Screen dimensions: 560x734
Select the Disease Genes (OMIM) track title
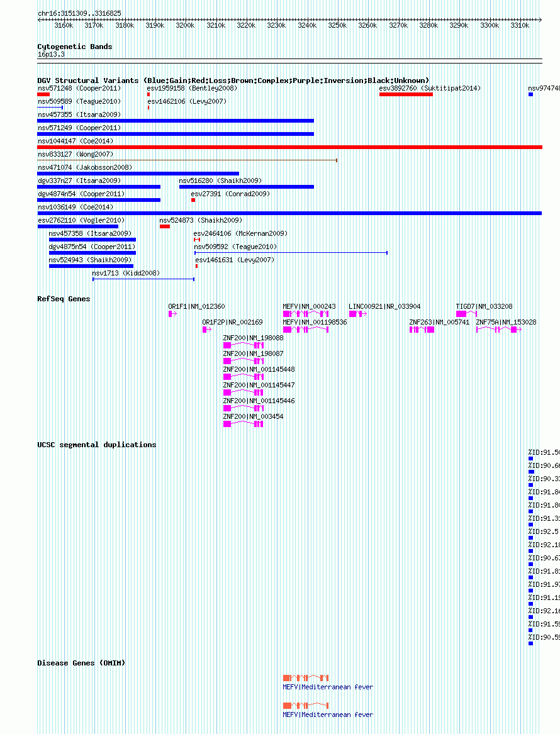(81, 663)
